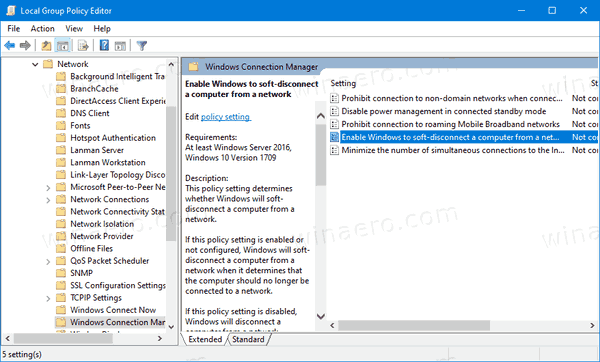Viewport: 600px width, 362px height.
Task: Open the File menu
Action: tap(13, 28)
